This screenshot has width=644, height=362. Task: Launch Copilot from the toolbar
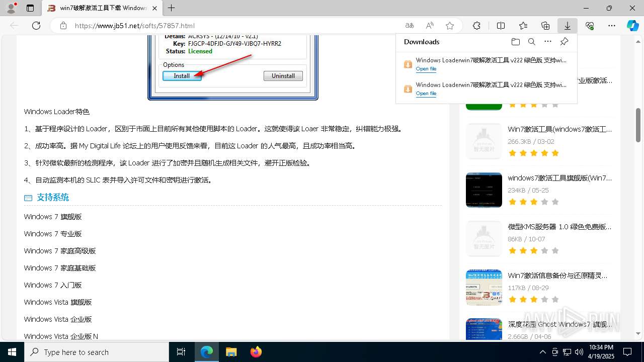[x=633, y=26]
